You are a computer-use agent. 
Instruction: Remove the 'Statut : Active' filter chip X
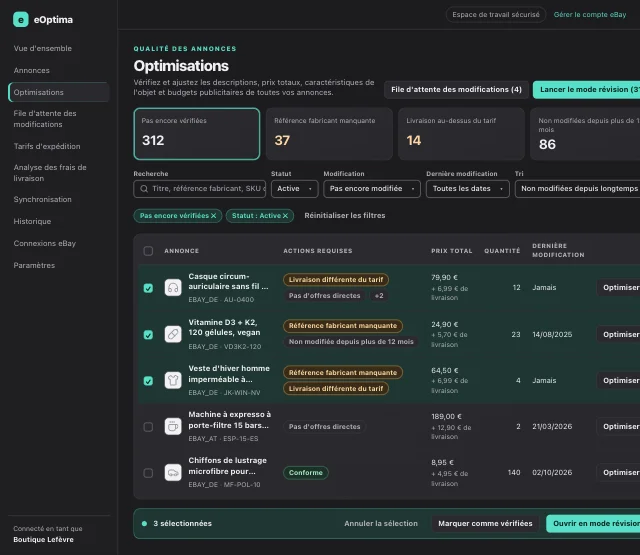pos(285,215)
